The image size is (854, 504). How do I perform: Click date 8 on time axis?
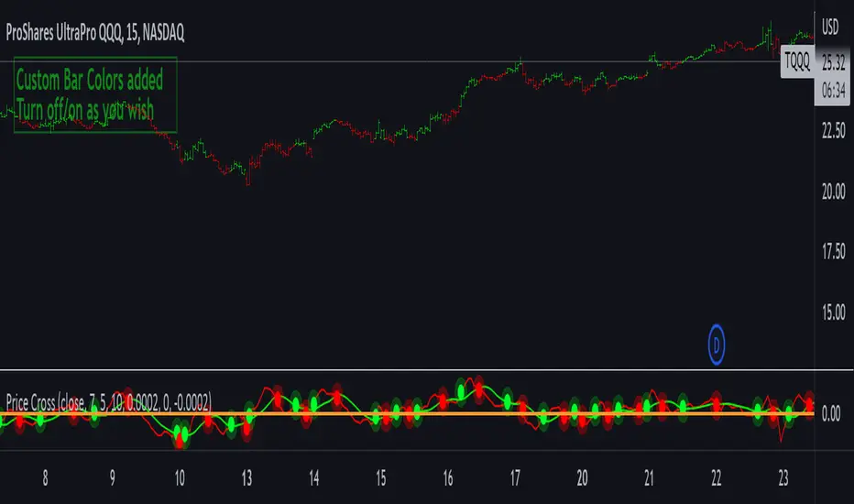coord(45,478)
